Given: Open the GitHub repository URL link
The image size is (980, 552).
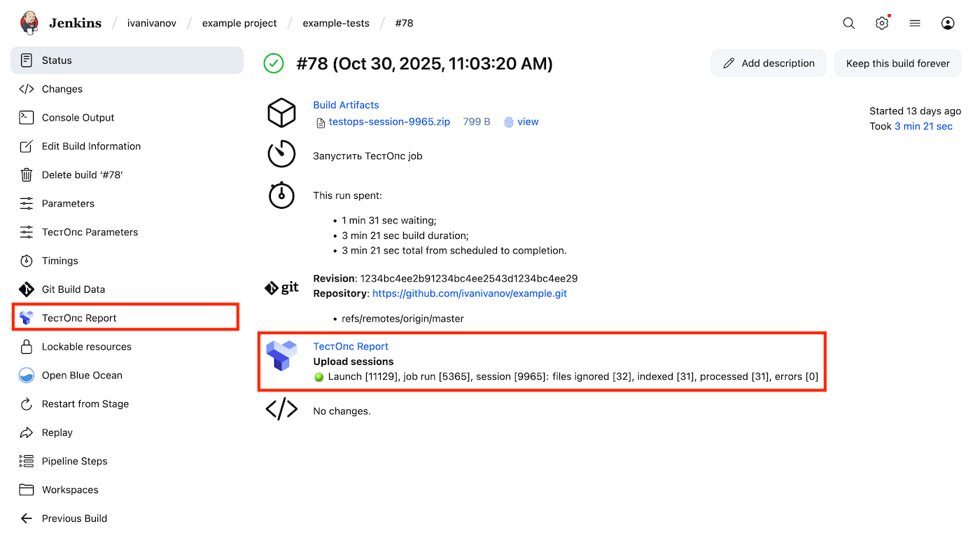Looking at the screenshot, I should (x=470, y=294).
